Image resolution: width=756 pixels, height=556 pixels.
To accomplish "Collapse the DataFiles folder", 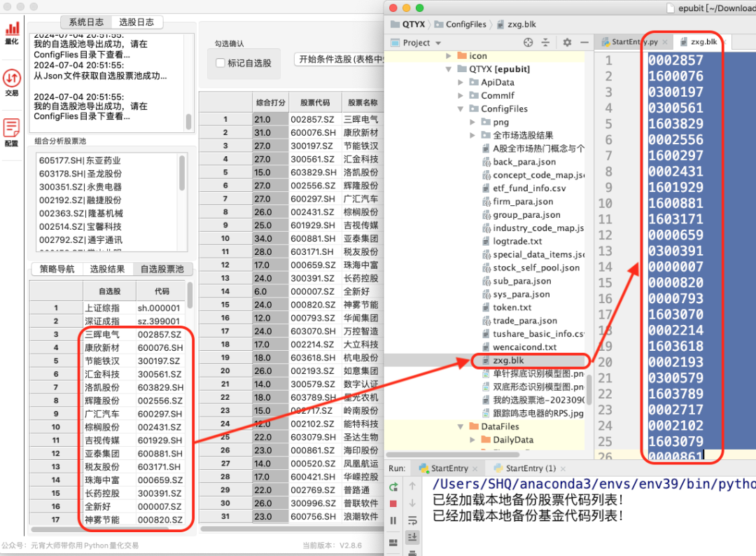I will 461,426.
